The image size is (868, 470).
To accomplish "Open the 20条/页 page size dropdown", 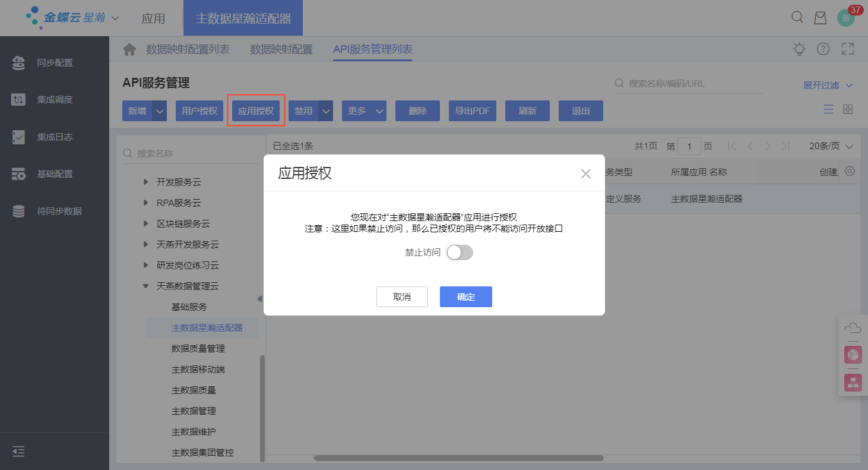I will pos(831,146).
